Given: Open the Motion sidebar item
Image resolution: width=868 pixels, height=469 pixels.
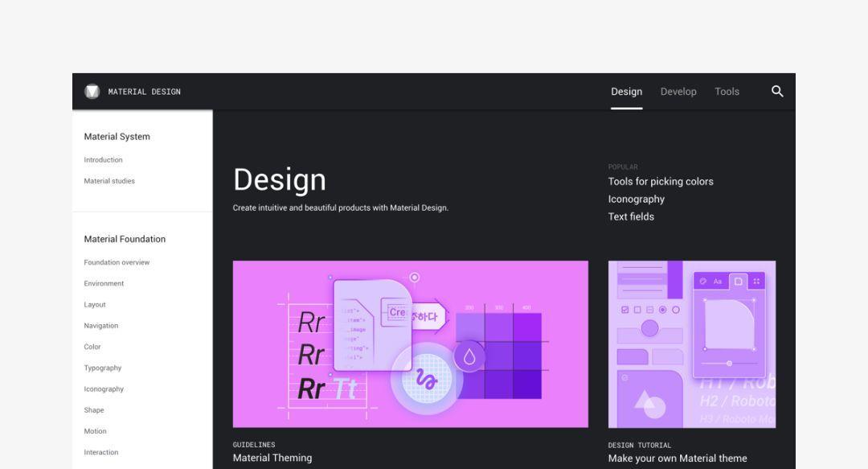Looking at the screenshot, I should pyautogui.click(x=95, y=430).
